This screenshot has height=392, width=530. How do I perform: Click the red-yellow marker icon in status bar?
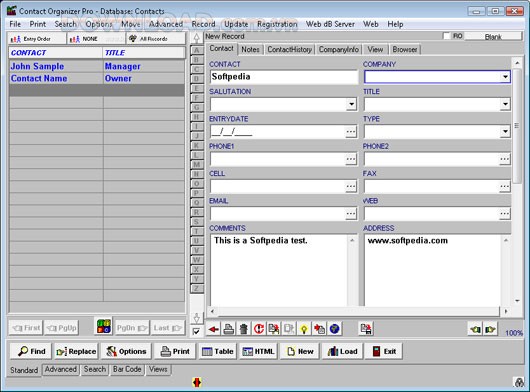197,383
